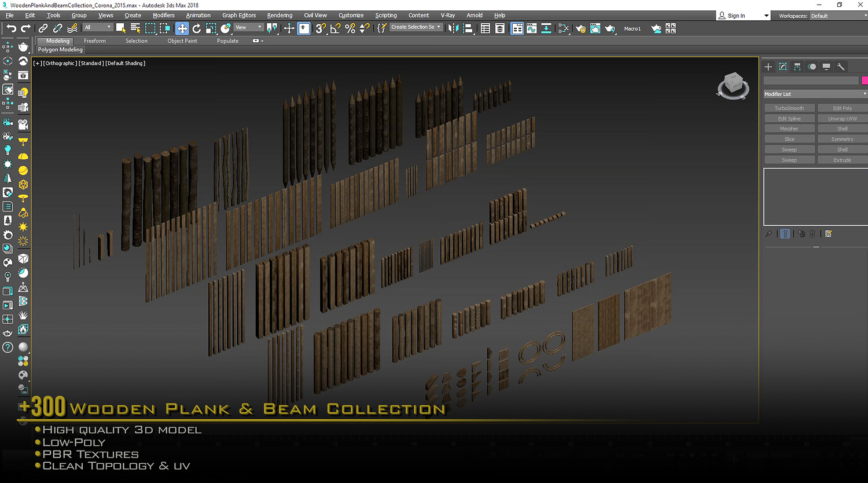The height and width of the screenshot is (483, 868).
Task: Switch to the Object Paint ribbon tab
Action: click(x=182, y=41)
